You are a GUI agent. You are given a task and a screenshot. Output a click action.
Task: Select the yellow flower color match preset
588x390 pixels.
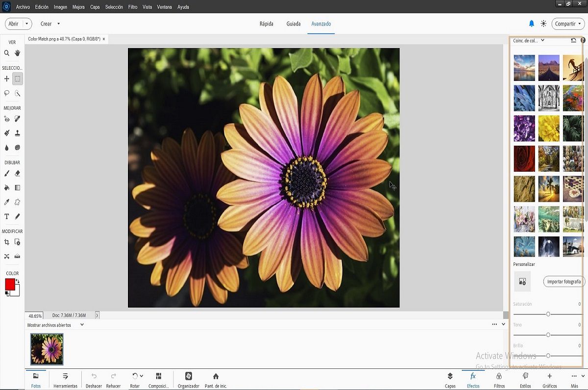549,128
